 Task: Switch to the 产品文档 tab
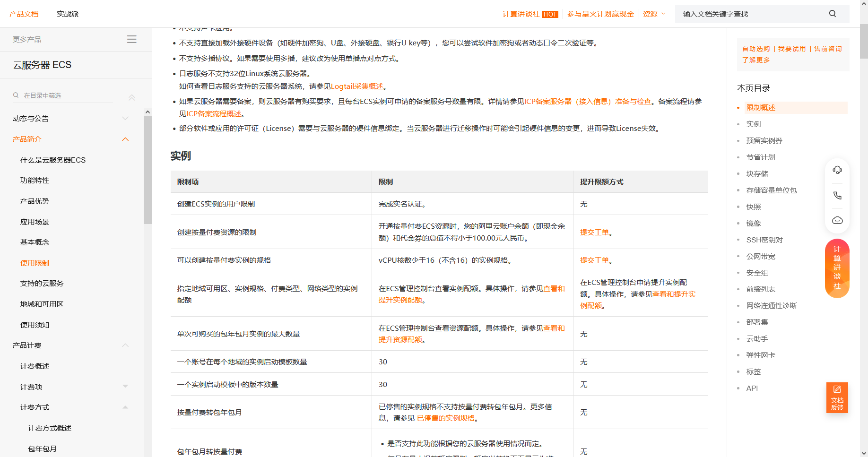(x=24, y=14)
